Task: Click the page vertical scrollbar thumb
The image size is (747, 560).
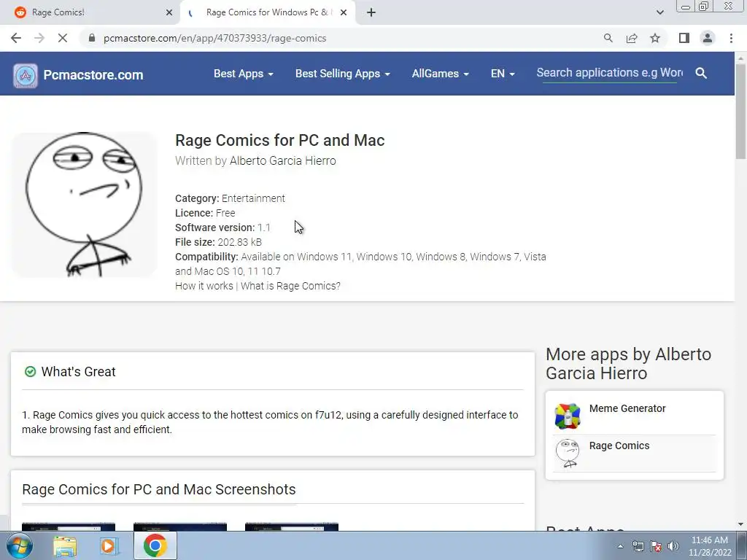Action: pos(741,112)
